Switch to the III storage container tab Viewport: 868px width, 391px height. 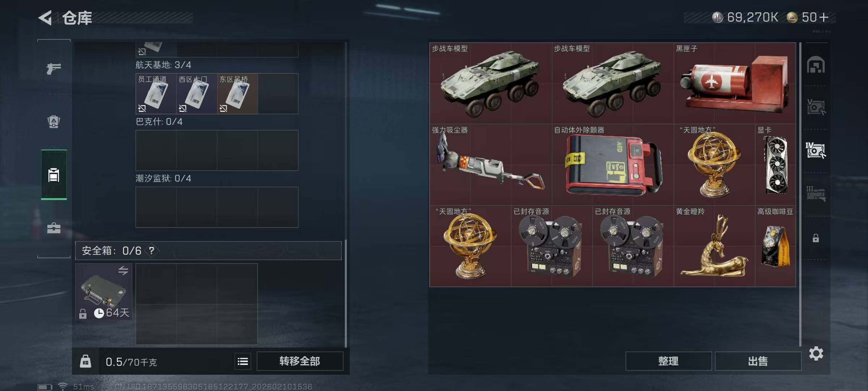pyautogui.click(x=816, y=193)
